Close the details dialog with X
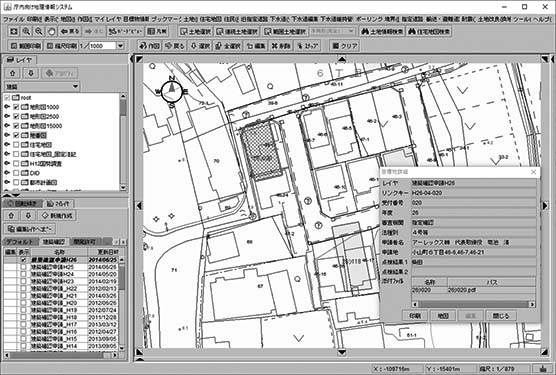556x375 pixels. tap(533, 172)
